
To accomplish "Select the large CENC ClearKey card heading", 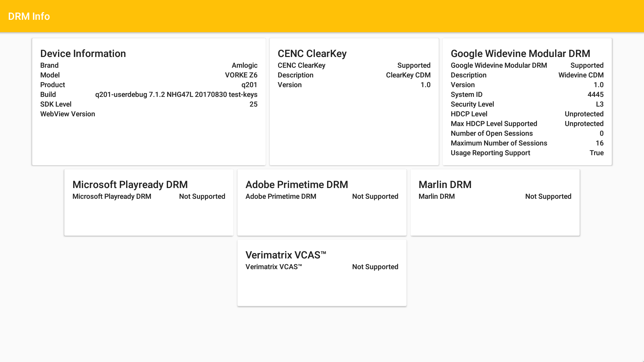I will (x=312, y=54).
